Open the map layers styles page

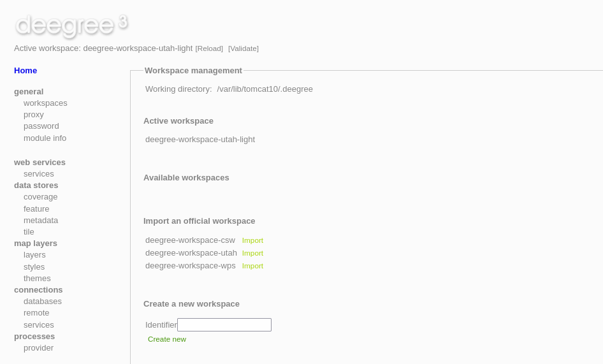click(x=34, y=267)
